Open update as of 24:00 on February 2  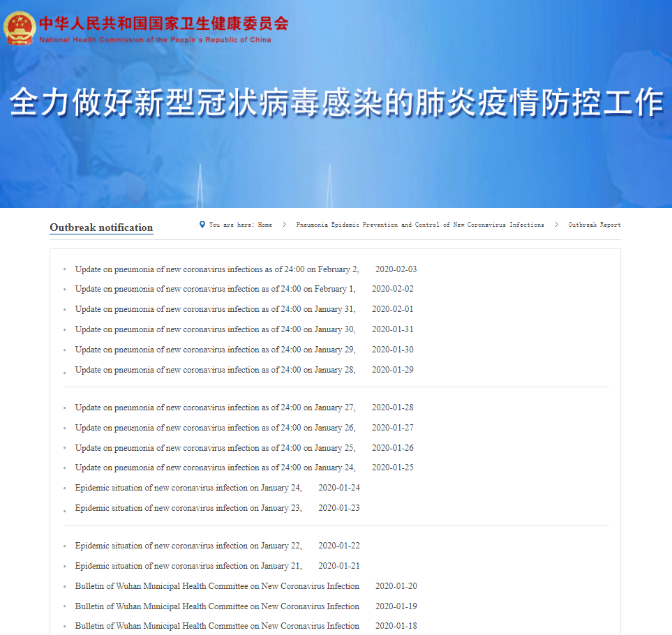(x=217, y=269)
